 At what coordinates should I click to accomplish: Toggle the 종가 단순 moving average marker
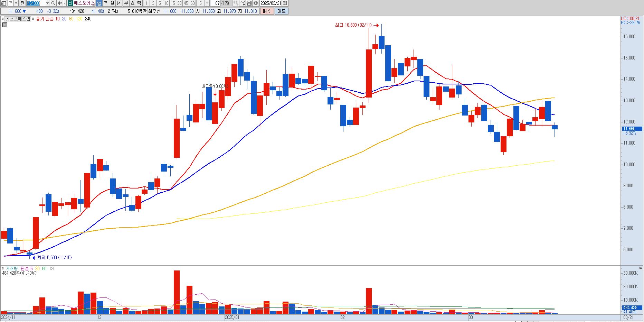[x=33, y=19]
